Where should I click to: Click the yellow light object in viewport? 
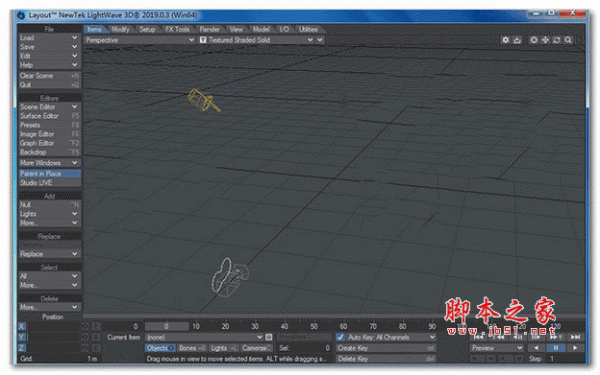click(203, 100)
